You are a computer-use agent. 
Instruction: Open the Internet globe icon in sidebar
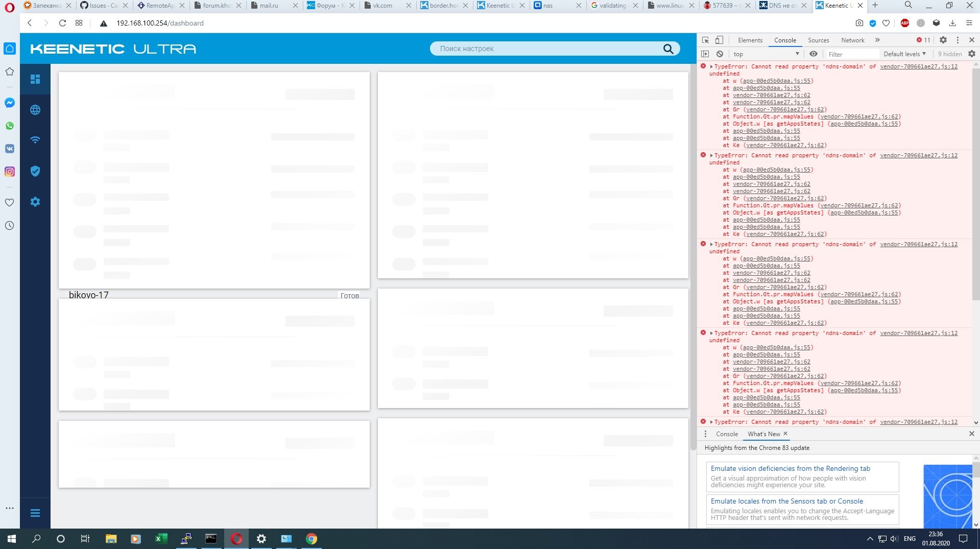(35, 110)
